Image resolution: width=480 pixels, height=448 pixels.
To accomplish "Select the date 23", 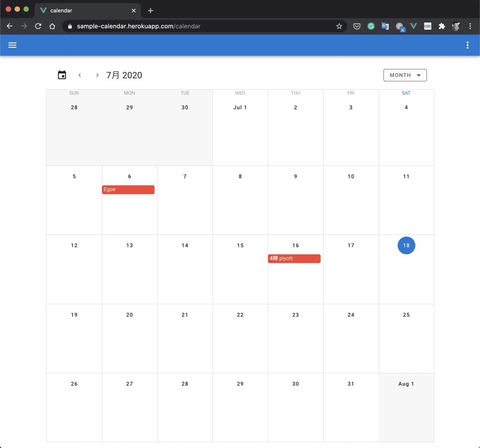I will [x=295, y=315].
